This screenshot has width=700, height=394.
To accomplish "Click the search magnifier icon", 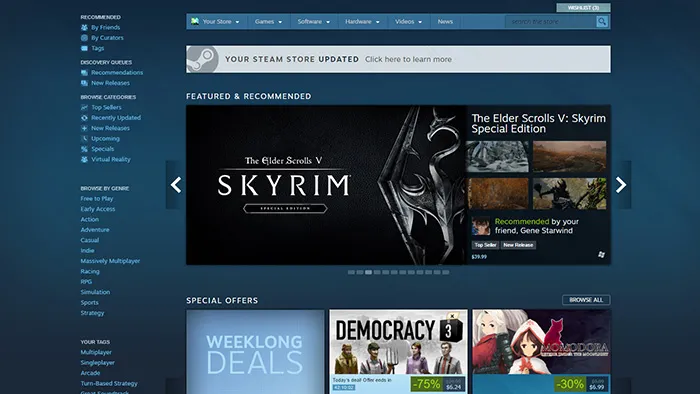I will [x=602, y=21].
